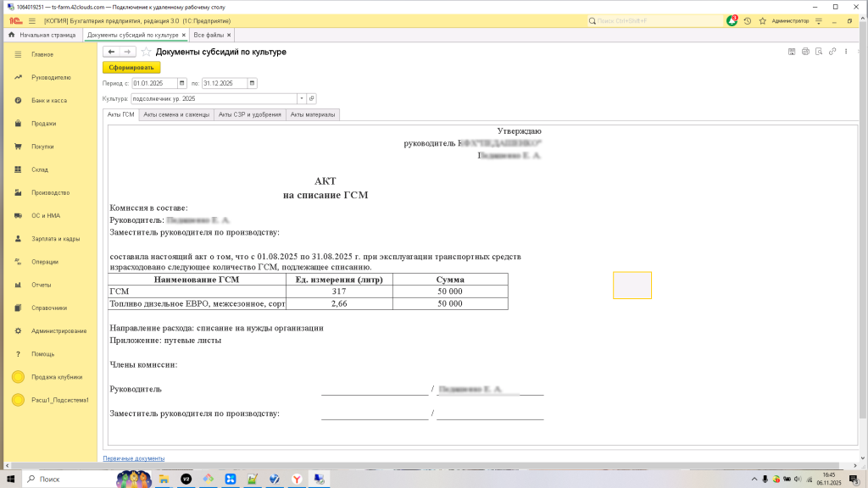Open calendar for start date 01.01.2025
Screen dimensions: 868x488
pyautogui.click(x=182, y=83)
